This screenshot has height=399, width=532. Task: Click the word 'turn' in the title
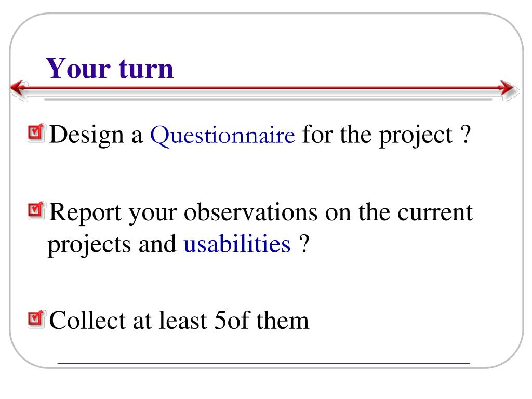point(146,69)
